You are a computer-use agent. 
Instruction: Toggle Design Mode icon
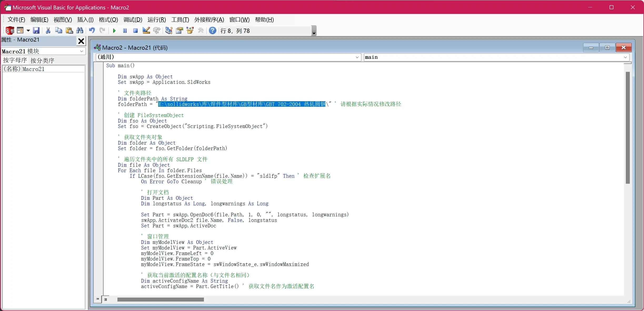point(146,30)
